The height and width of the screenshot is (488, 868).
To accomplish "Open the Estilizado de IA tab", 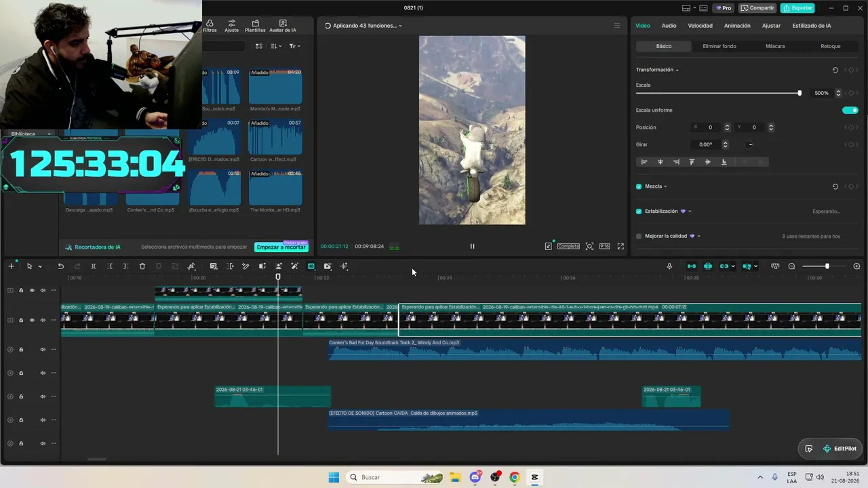I will pyautogui.click(x=812, y=26).
